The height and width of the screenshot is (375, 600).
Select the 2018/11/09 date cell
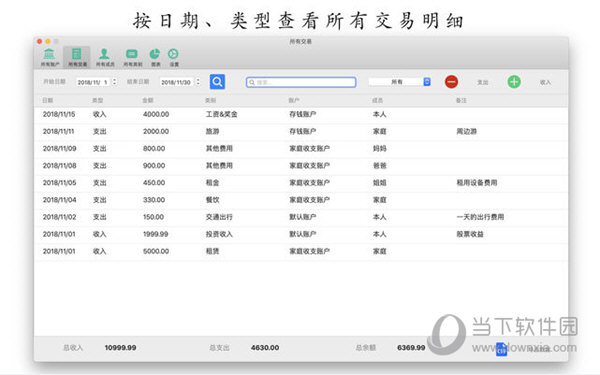click(x=59, y=148)
